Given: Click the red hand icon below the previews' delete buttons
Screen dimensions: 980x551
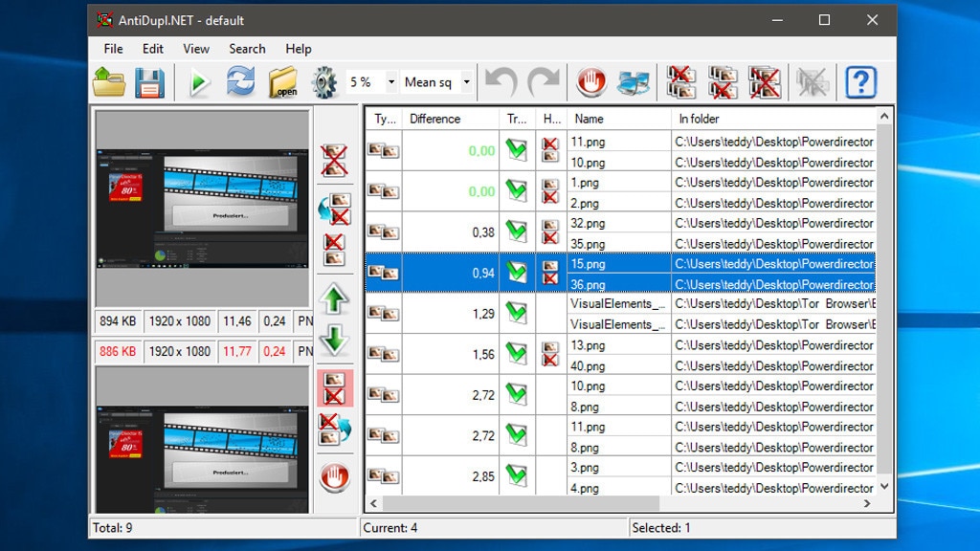Looking at the screenshot, I should [x=334, y=477].
